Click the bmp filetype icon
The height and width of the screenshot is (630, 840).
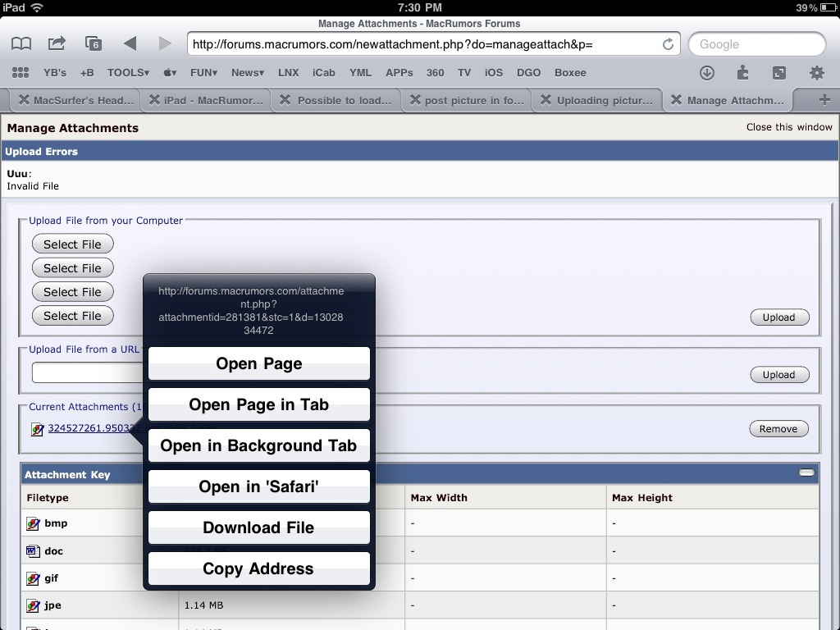33,523
